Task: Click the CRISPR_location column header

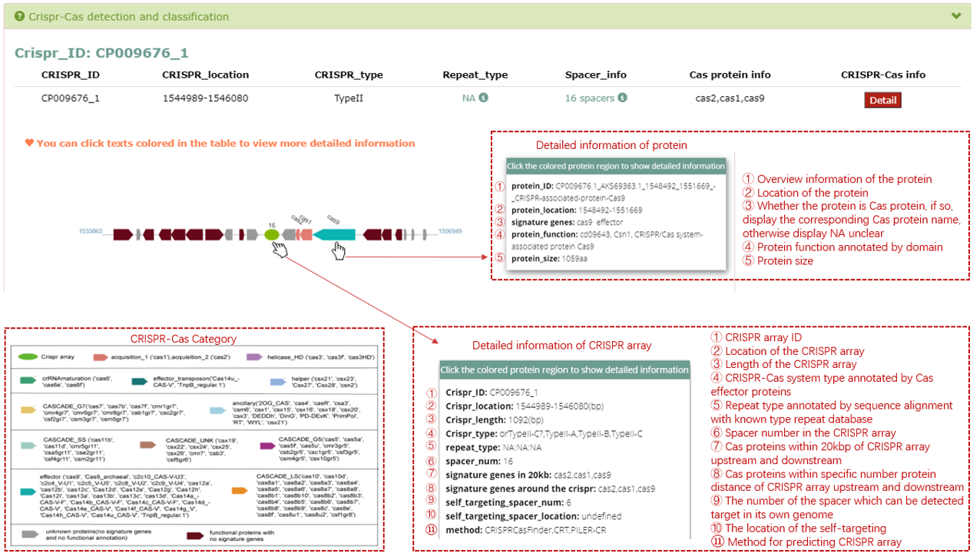Action: (205, 75)
